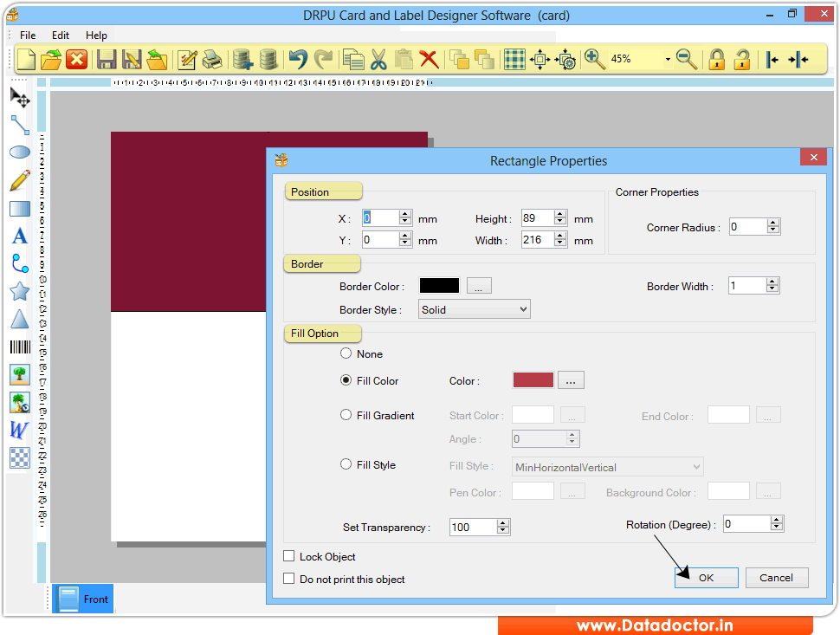Click the Triangle shape tool
840x635 pixels.
point(19,319)
